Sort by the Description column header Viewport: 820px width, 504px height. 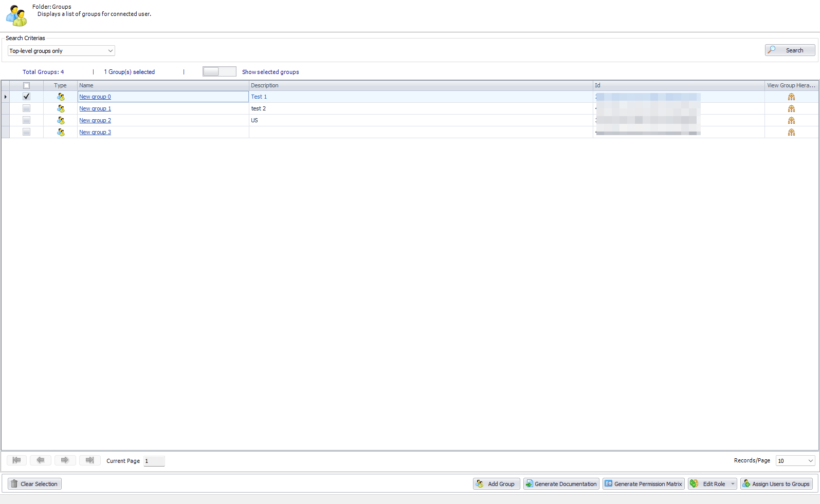(x=421, y=86)
